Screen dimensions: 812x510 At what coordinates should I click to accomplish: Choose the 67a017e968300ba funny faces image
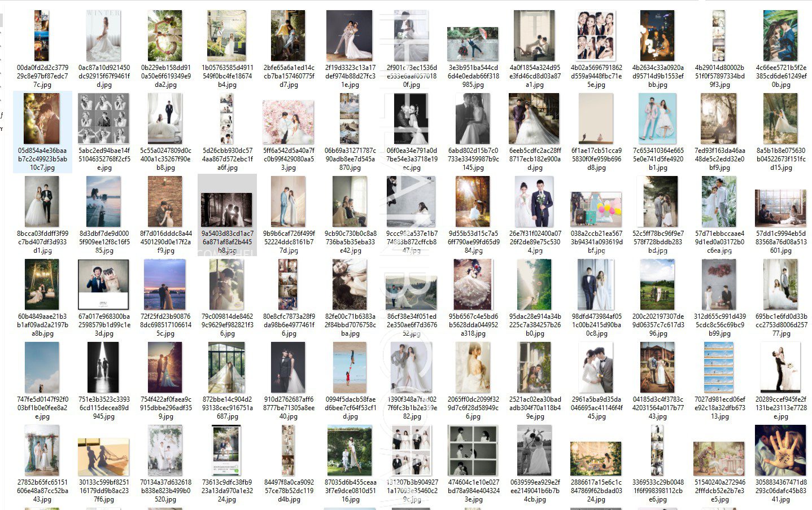104,284
